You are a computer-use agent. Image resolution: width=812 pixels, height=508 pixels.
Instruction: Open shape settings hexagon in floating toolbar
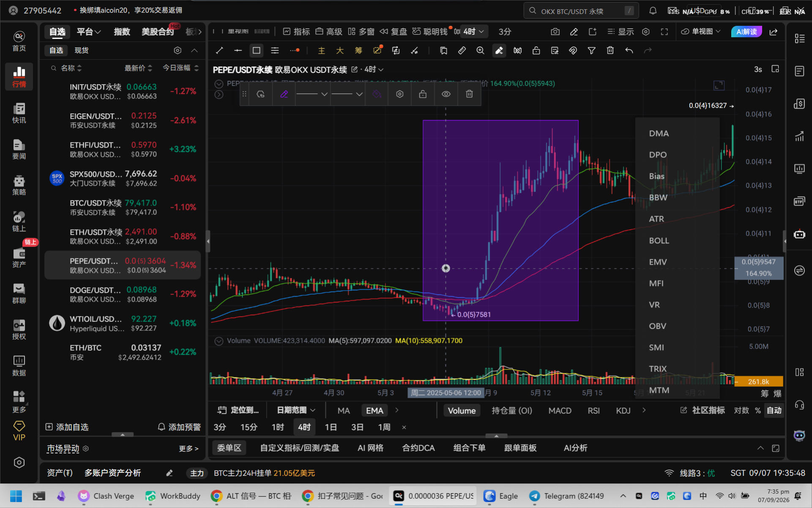(x=399, y=94)
